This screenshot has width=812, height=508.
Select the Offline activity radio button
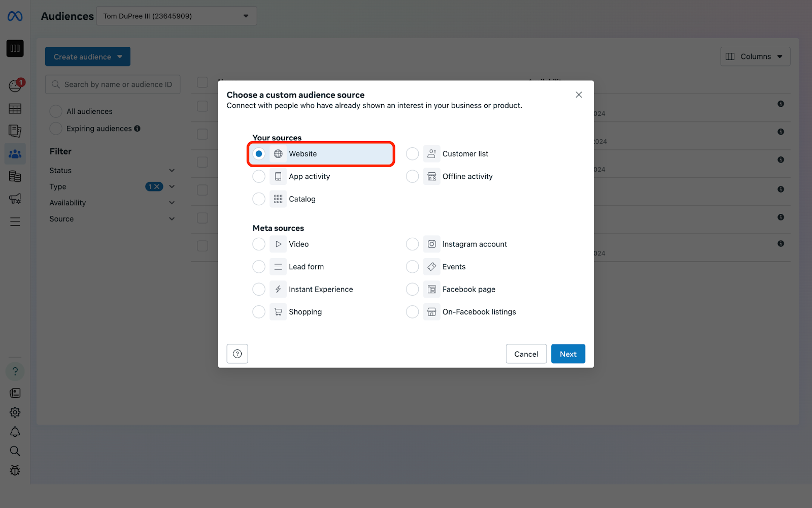(413, 176)
